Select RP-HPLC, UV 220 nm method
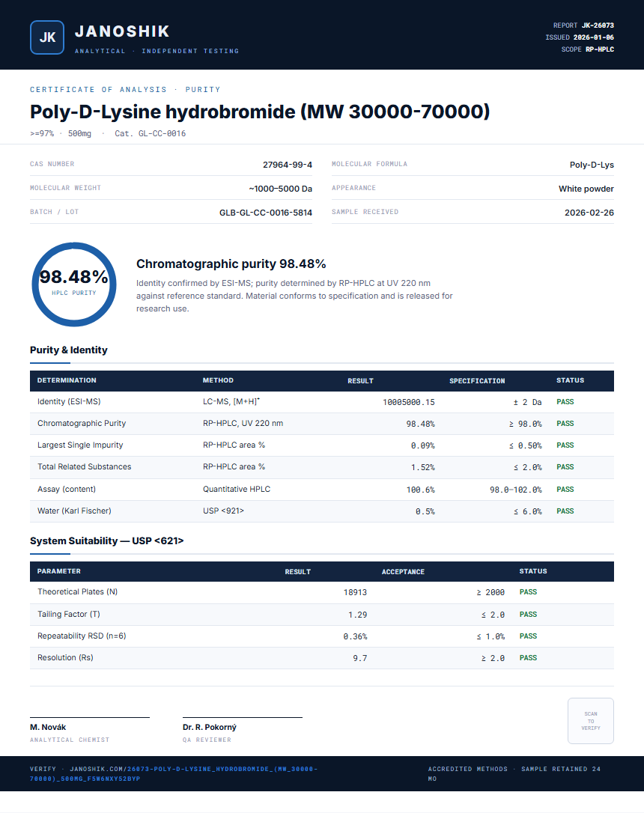The image size is (644, 813). click(x=243, y=424)
